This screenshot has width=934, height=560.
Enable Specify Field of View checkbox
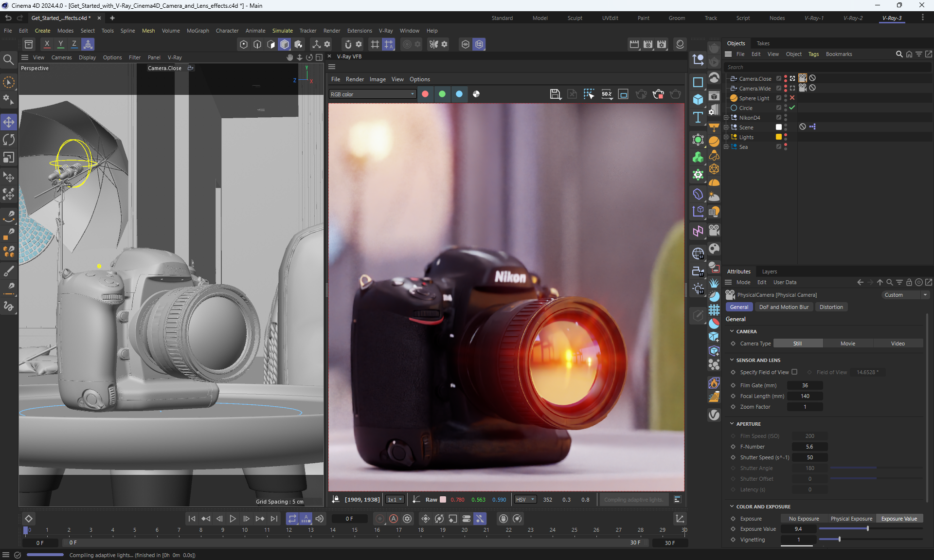tap(794, 372)
